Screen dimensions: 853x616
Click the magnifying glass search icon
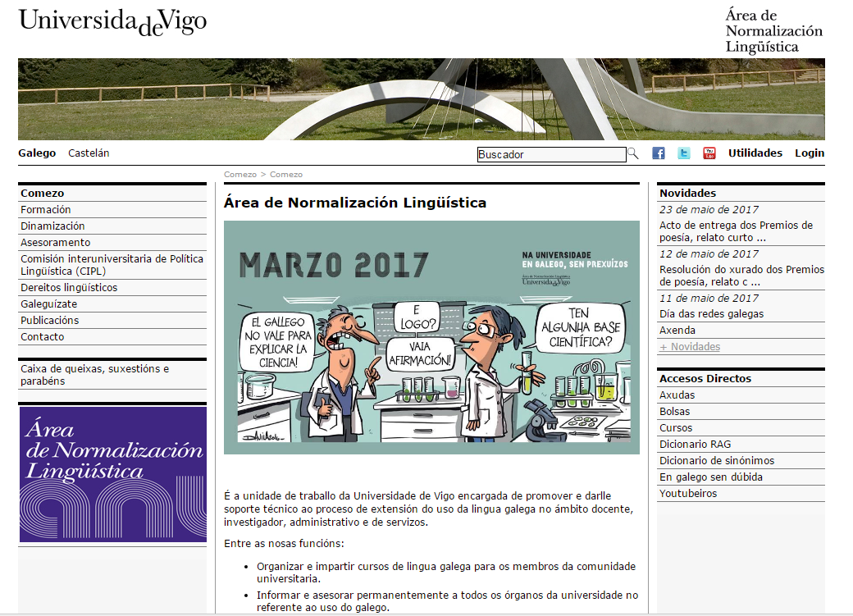[x=633, y=153]
